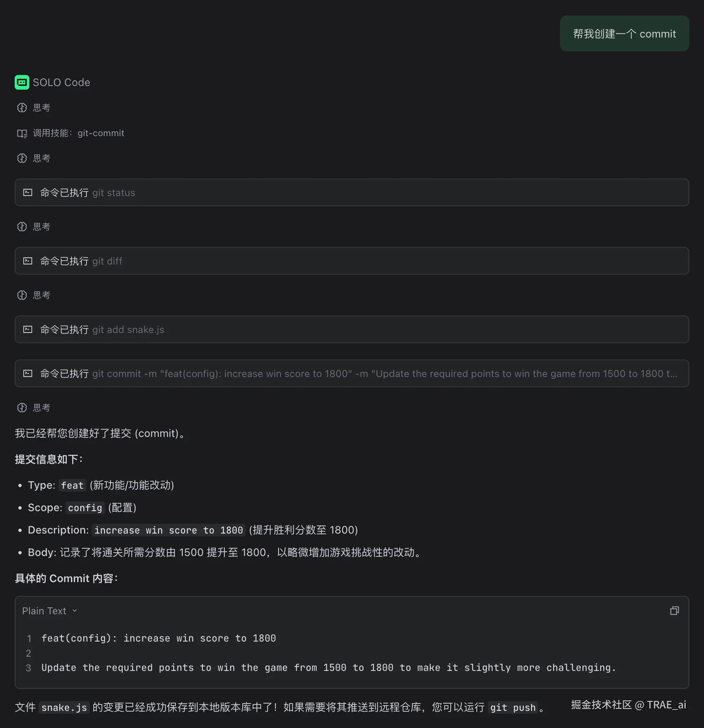The image size is (704, 728).
Task: Expand the truncated git commit command block
Action: click(351, 373)
